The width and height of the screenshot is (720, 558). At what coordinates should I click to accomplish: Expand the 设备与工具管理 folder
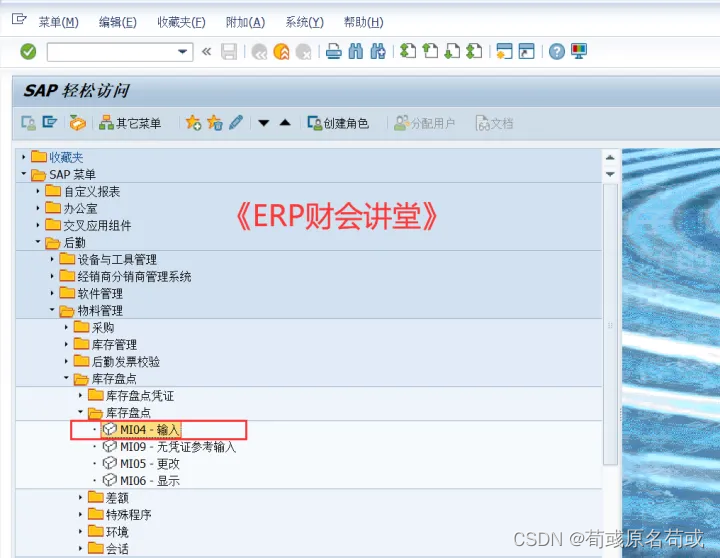[x=52, y=259]
